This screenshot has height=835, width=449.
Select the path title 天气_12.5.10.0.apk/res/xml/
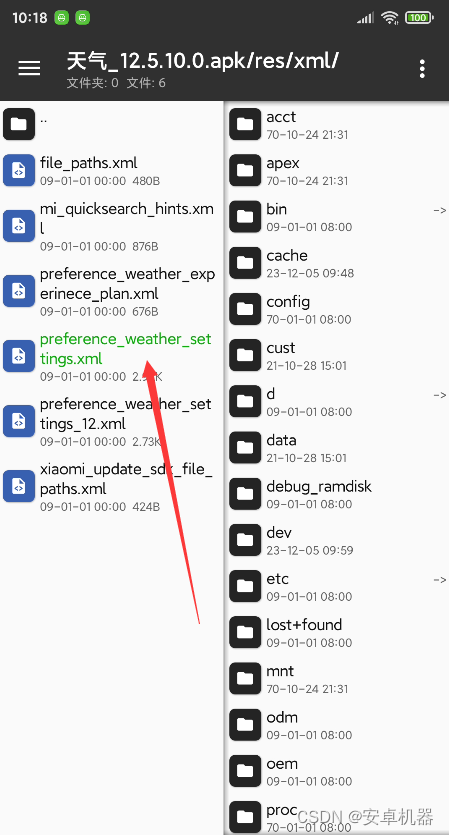(202, 61)
